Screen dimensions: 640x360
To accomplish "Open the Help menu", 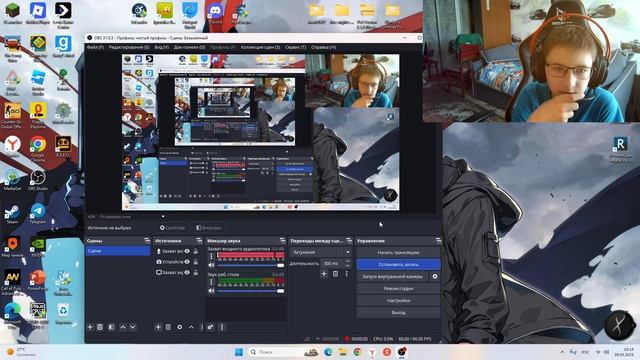I will pos(323,47).
